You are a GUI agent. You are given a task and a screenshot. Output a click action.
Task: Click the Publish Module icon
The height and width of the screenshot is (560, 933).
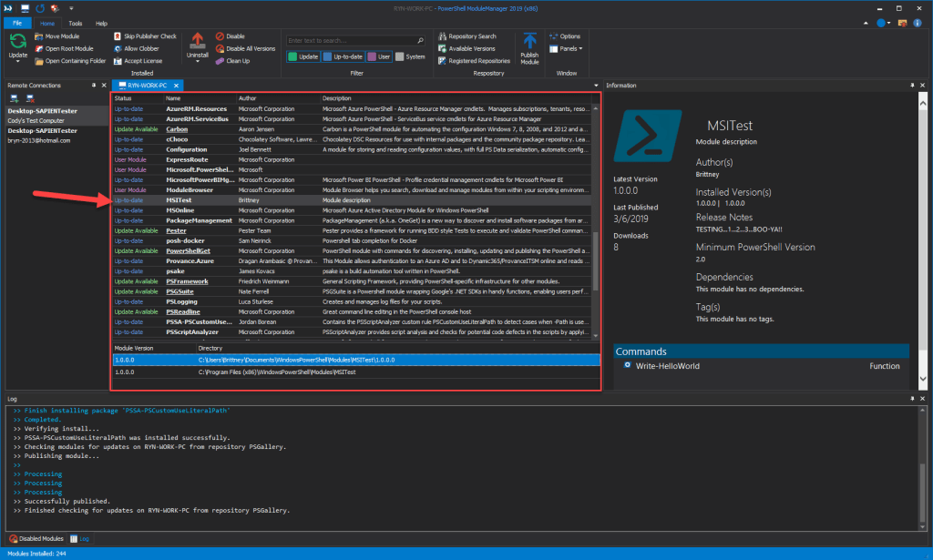pyautogui.click(x=529, y=41)
